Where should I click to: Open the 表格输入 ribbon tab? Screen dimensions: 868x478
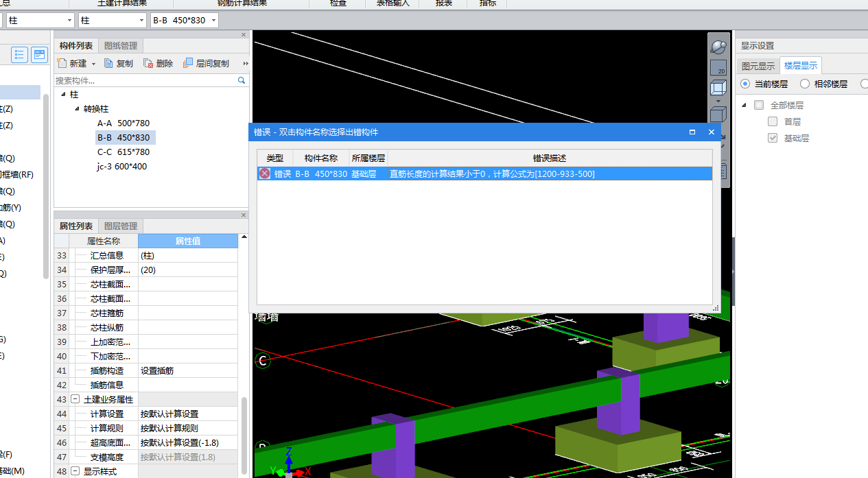click(392, 3)
